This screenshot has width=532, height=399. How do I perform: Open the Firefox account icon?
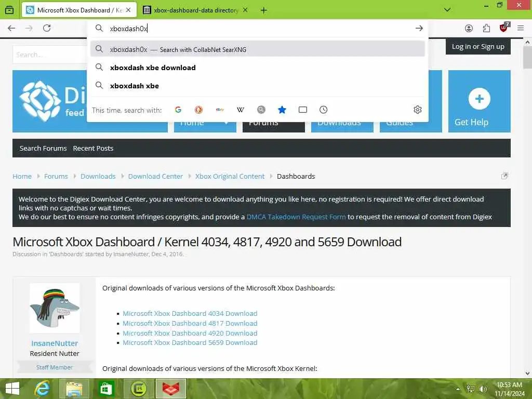tap(469, 28)
